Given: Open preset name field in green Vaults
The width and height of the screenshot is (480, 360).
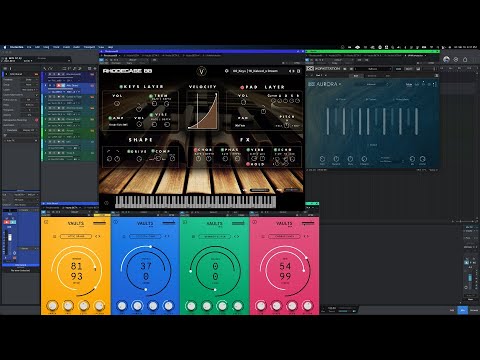Looking at the screenshot, I should tap(214, 236).
